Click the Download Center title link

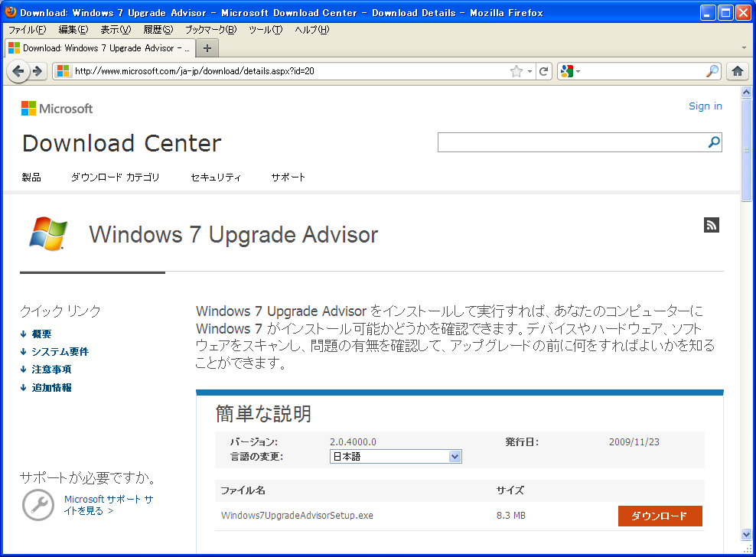tap(122, 143)
